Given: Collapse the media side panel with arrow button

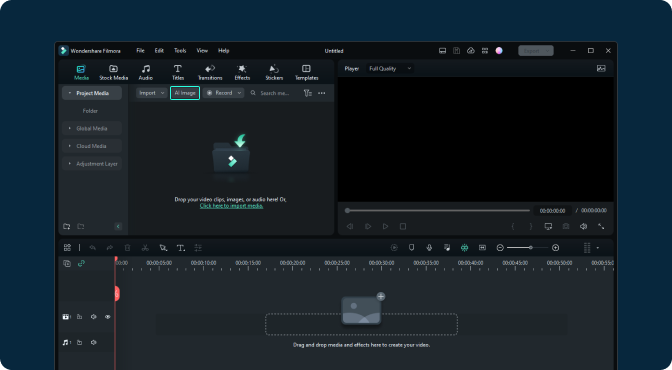Looking at the screenshot, I should tap(118, 226).
